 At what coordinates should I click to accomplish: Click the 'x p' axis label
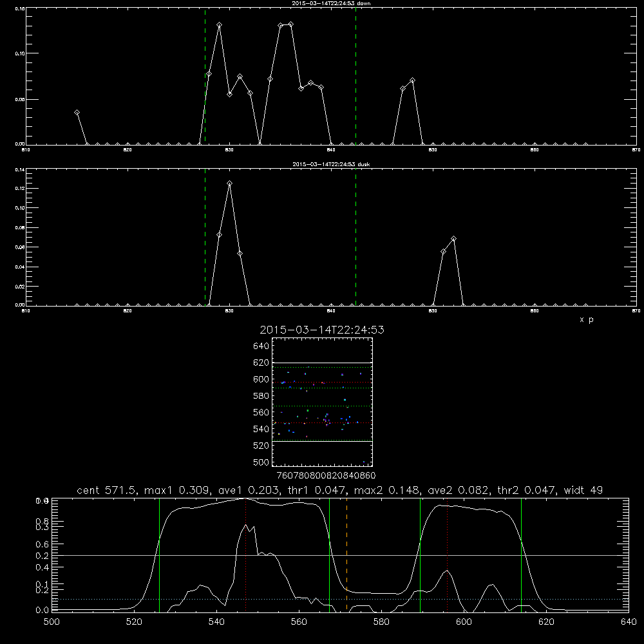pyautogui.click(x=587, y=319)
